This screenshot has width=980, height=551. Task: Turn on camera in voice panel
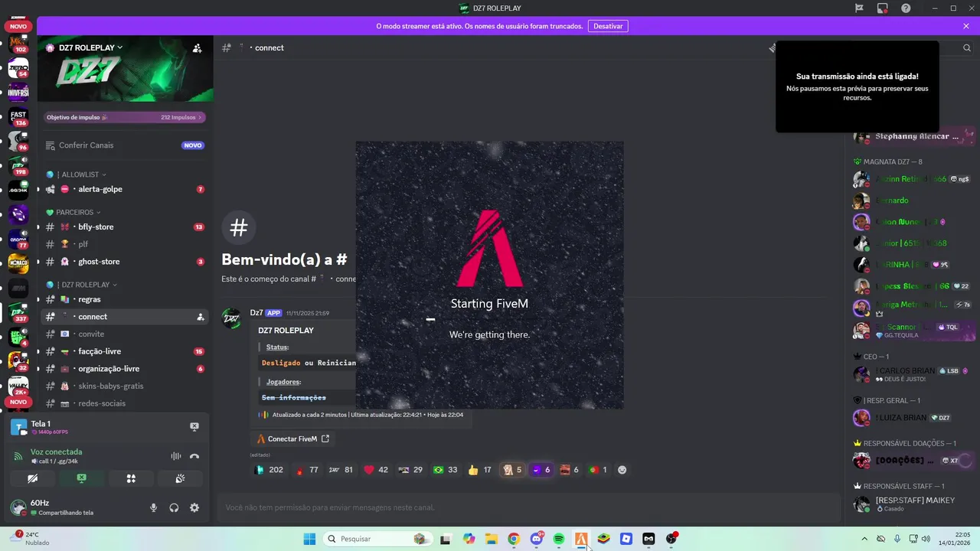[x=32, y=478]
